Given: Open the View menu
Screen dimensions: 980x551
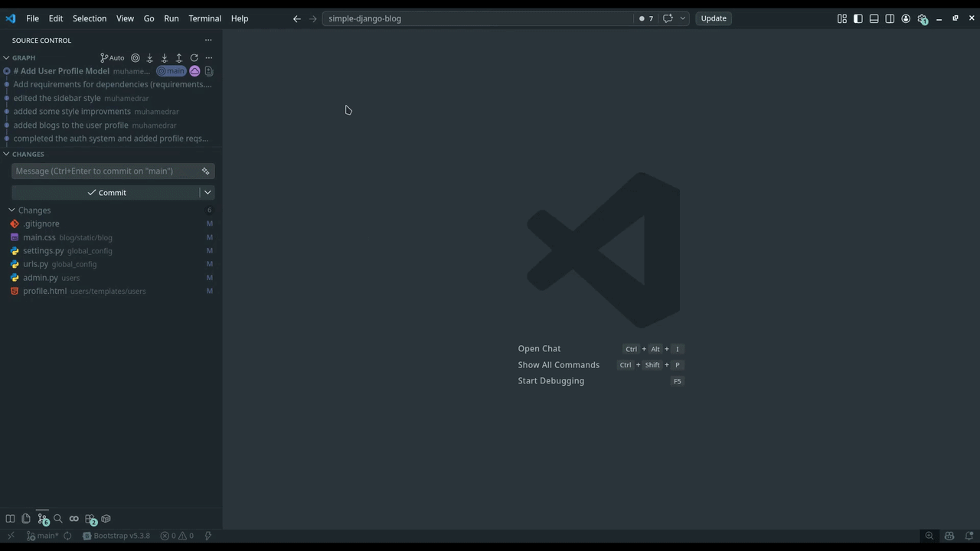Looking at the screenshot, I should (x=125, y=18).
